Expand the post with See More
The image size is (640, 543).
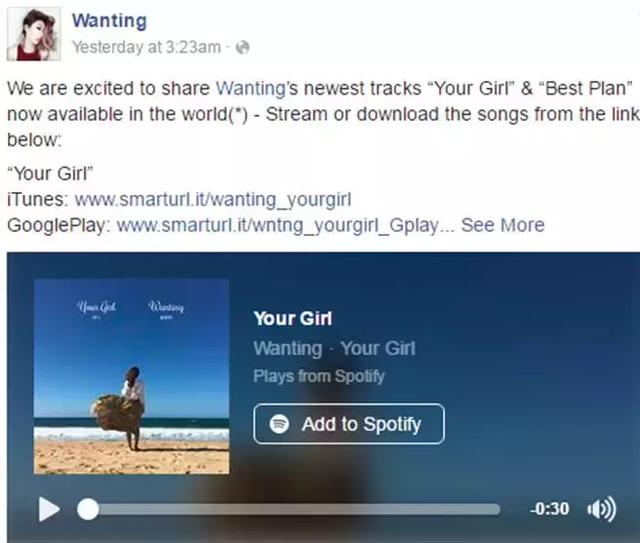503,225
